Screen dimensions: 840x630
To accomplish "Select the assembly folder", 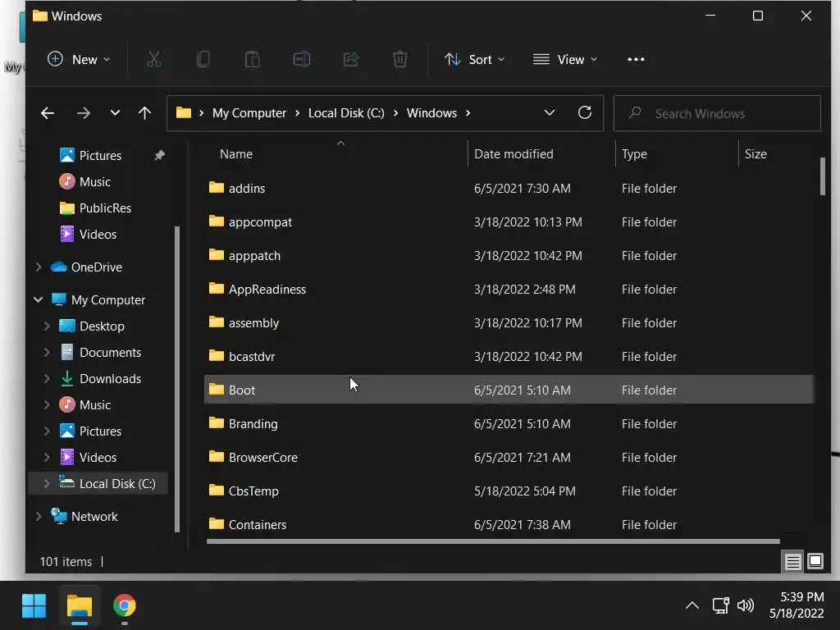I will tap(509, 323).
